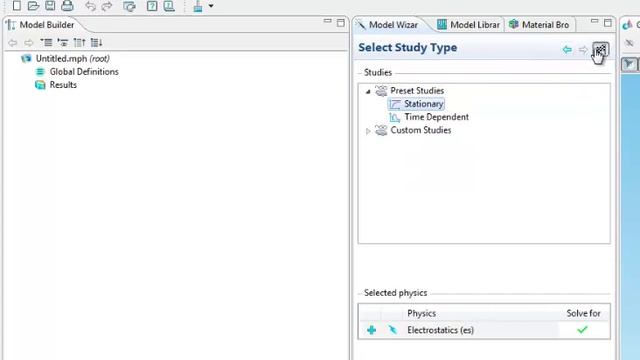
Task: Switch to the Model Library tab
Action: pos(469,25)
